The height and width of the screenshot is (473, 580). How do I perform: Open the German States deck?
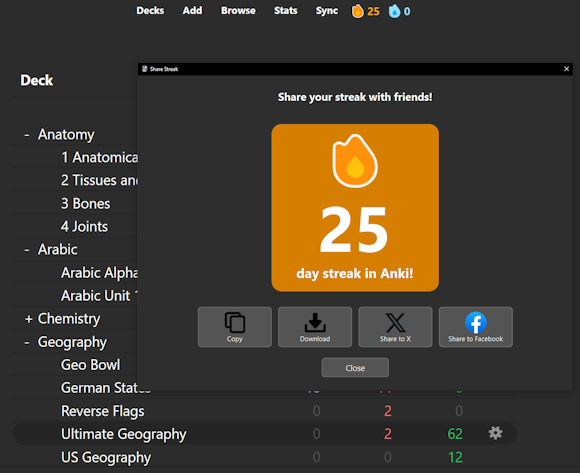coord(106,388)
